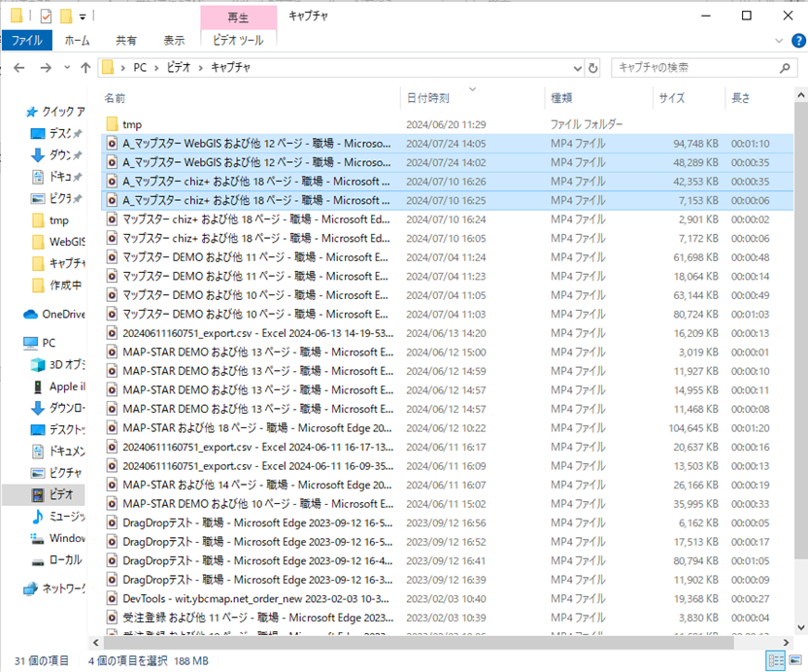
Task: Click the pink 再生 contextual tab header
Action: pyautogui.click(x=238, y=17)
